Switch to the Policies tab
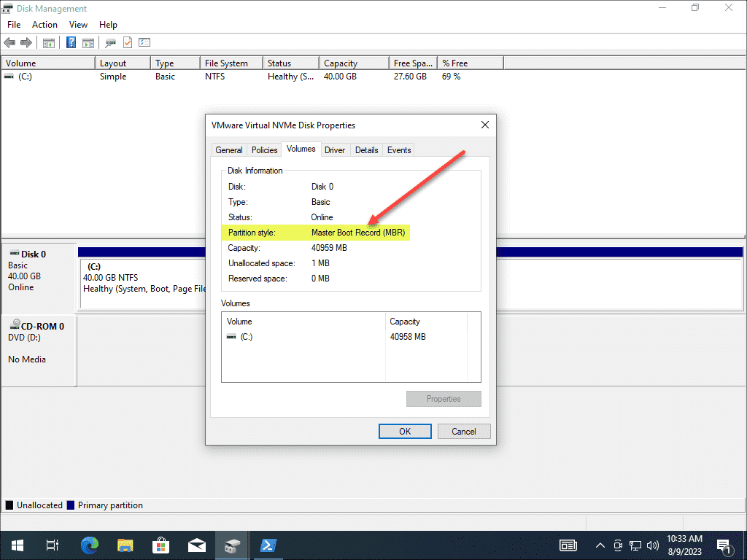The height and width of the screenshot is (560, 747). click(264, 150)
